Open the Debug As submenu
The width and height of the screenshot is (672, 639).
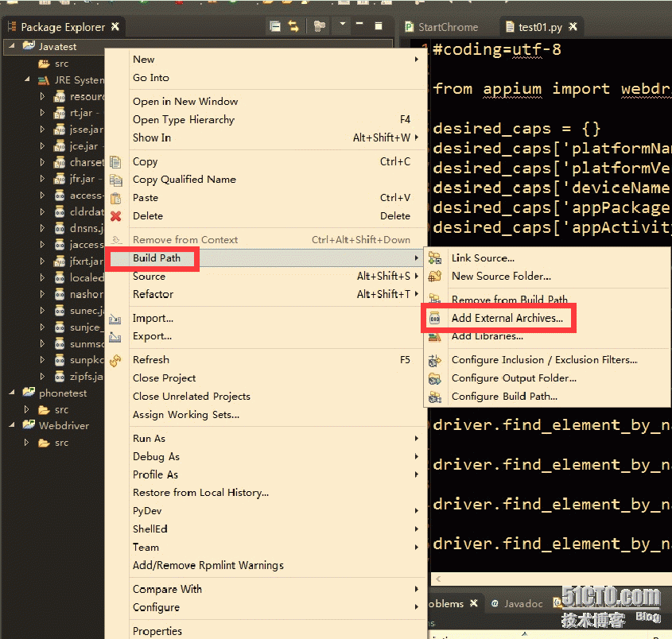266,456
